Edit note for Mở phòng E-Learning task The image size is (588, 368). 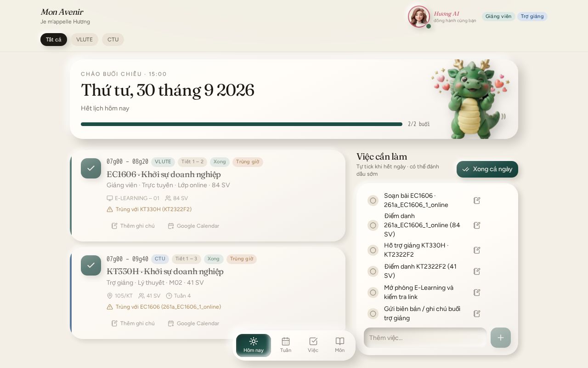(477, 293)
